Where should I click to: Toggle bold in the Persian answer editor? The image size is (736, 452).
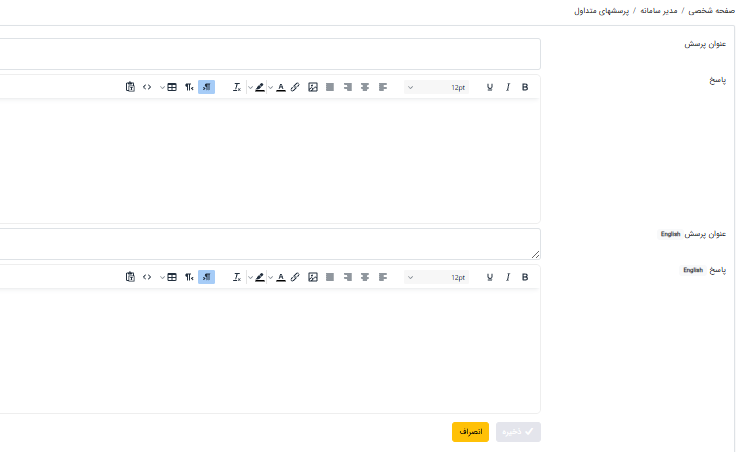(525, 87)
